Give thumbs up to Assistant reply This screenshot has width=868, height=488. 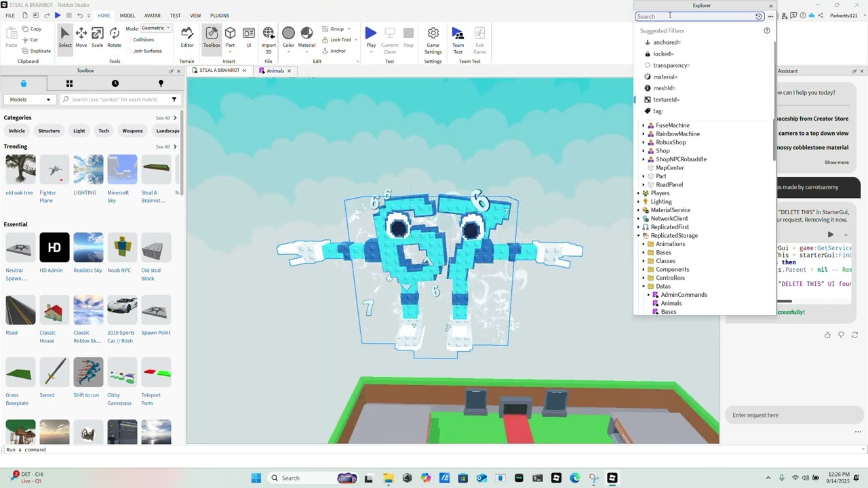827,335
